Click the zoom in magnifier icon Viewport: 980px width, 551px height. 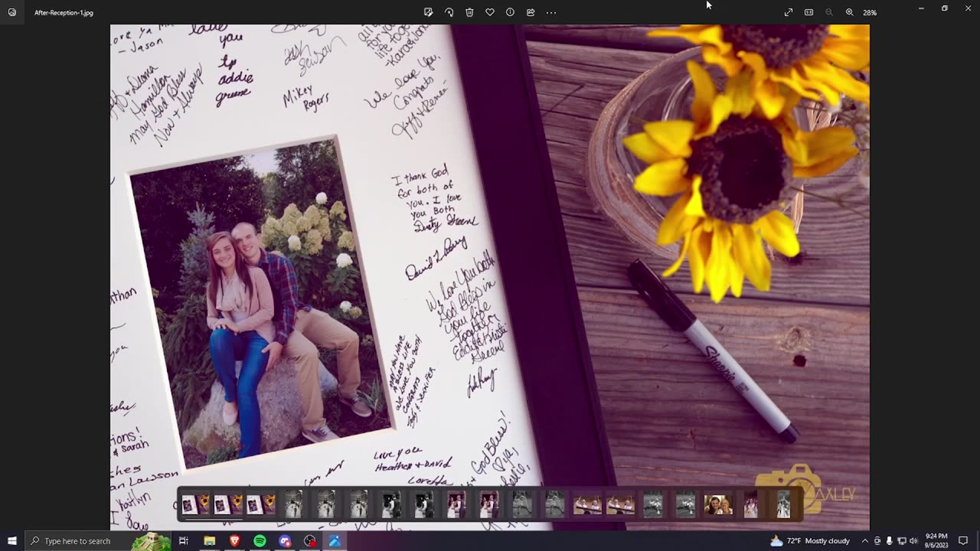(x=850, y=12)
